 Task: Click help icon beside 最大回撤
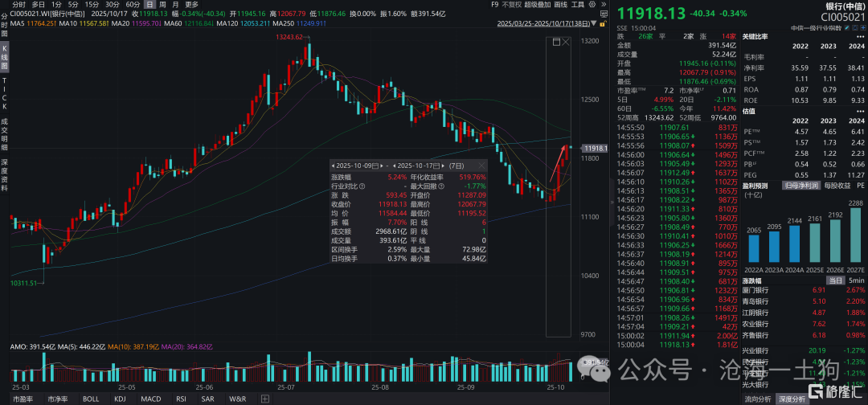441,186
